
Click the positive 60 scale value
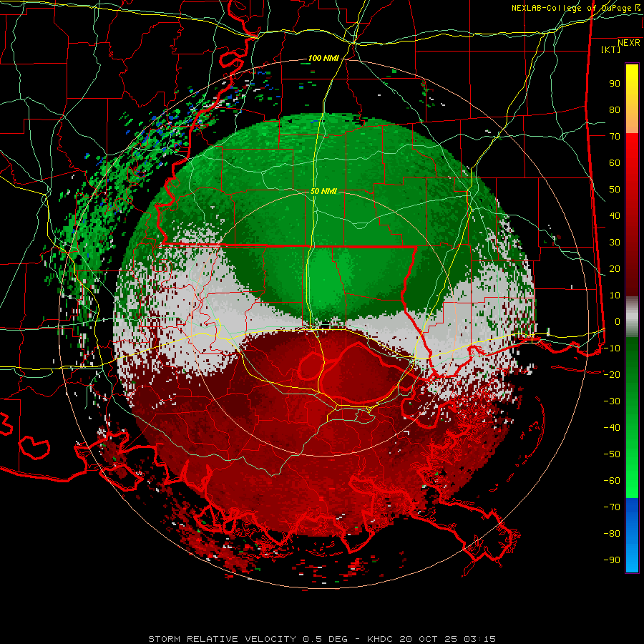tap(615, 163)
